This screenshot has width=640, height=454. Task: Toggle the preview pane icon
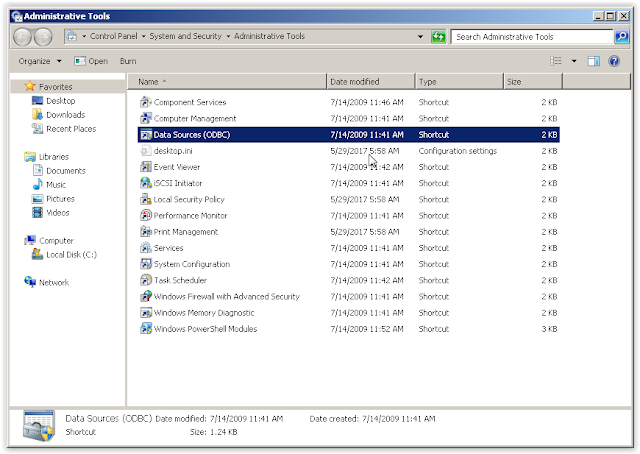[x=593, y=61]
